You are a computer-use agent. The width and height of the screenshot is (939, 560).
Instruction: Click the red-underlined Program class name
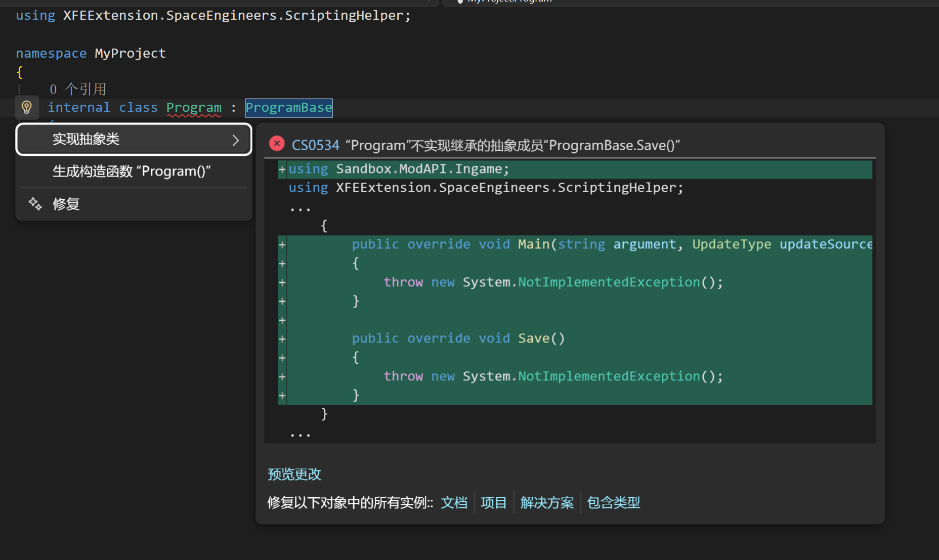(x=194, y=108)
